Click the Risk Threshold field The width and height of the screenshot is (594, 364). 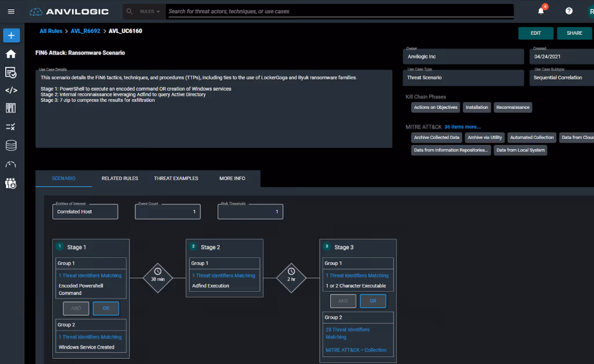251,212
